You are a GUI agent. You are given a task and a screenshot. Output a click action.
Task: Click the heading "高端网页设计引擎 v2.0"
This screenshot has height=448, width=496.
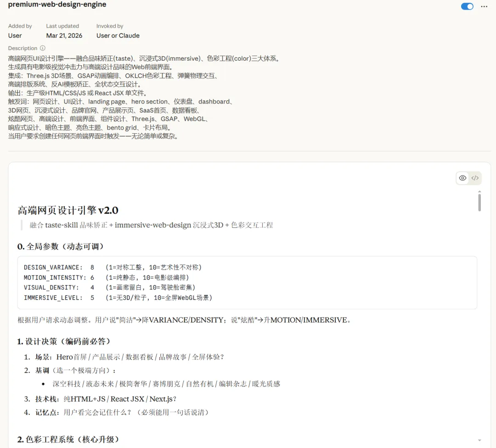click(68, 210)
